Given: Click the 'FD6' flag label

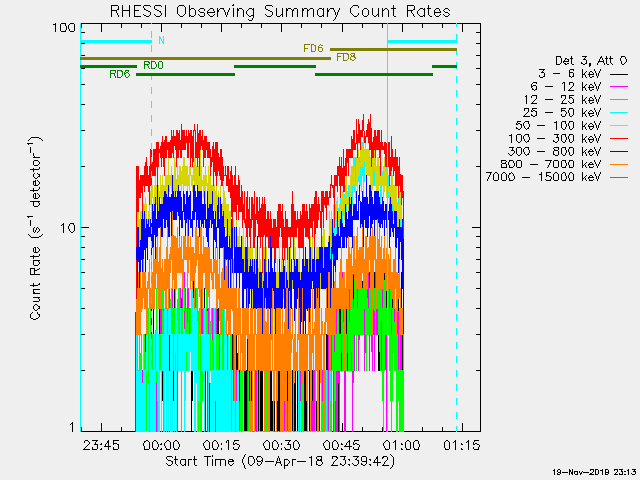Looking at the screenshot, I should click(x=313, y=49).
